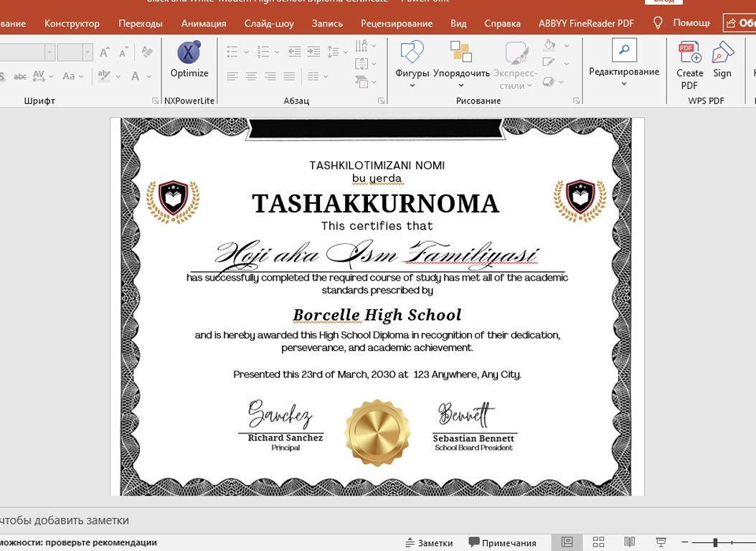The image size is (756, 551).
Task: Open ABBYY FineReader PDF tab
Action: (x=586, y=23)
